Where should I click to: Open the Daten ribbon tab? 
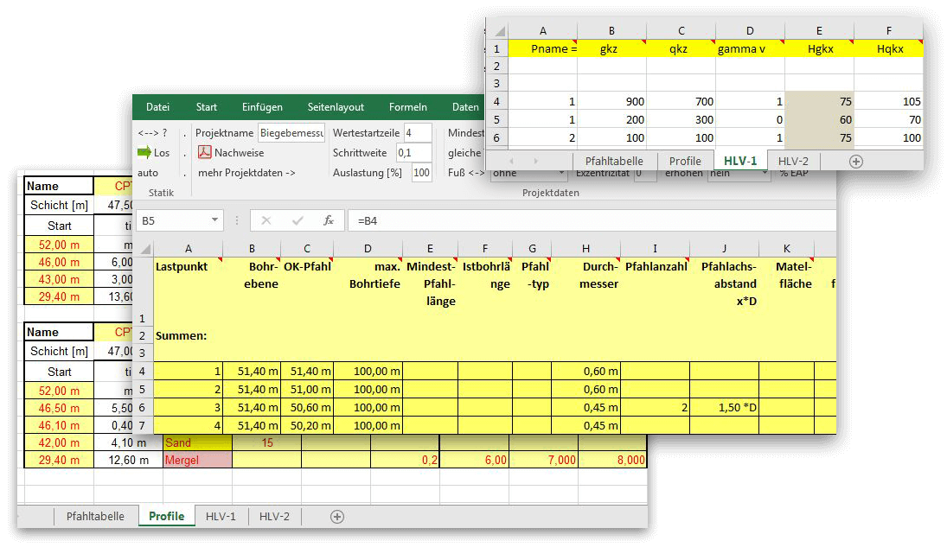(465, 107)
